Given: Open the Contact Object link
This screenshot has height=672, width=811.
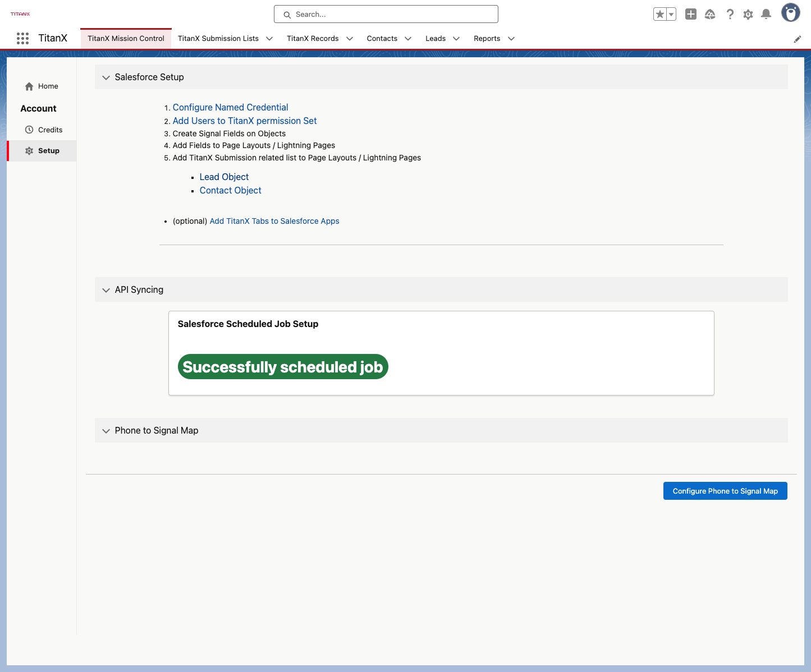Looking at the screenshot, I should coord(231,190).
